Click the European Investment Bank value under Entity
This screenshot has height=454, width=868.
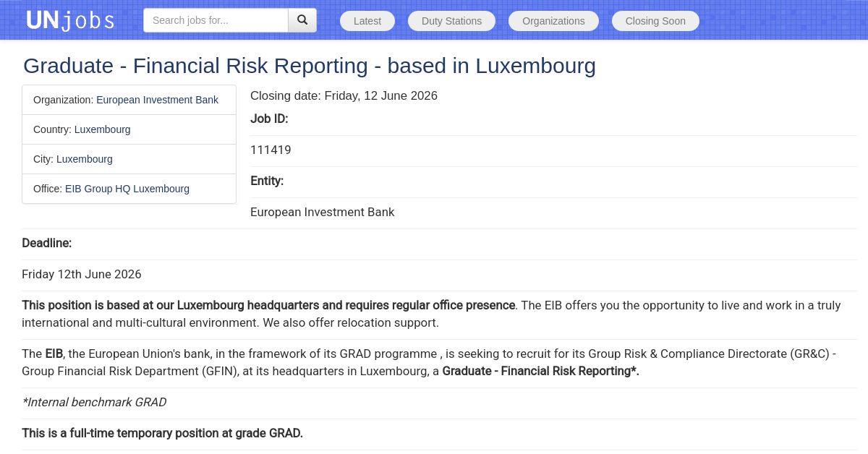tap(323, 213)
